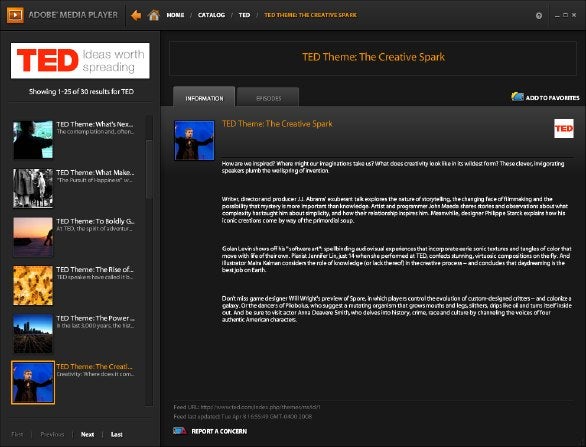Close the Adobe Media Player window
The width and height of the screenshot is (586, 447).
574,15
